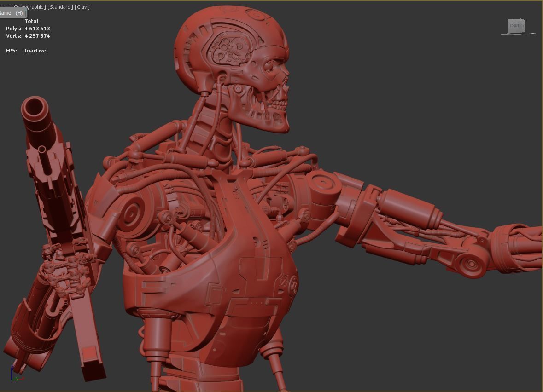Click the Polys count 4 613 613
543x392 pixels.
pyautogui.click(x=37, y=29)
